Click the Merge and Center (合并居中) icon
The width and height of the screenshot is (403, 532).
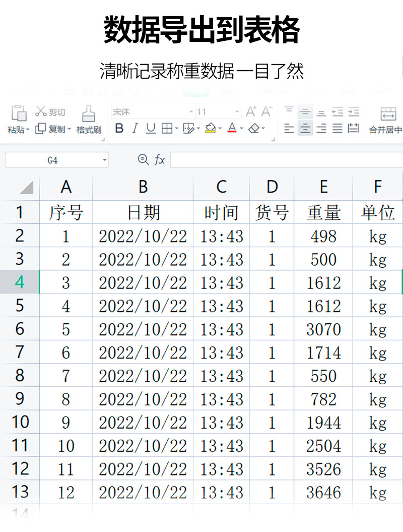click(388, 114)
